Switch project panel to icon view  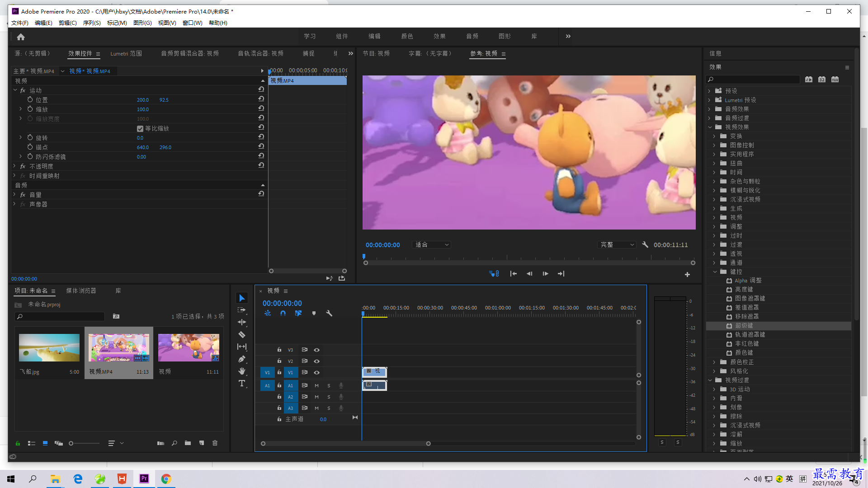45,443
